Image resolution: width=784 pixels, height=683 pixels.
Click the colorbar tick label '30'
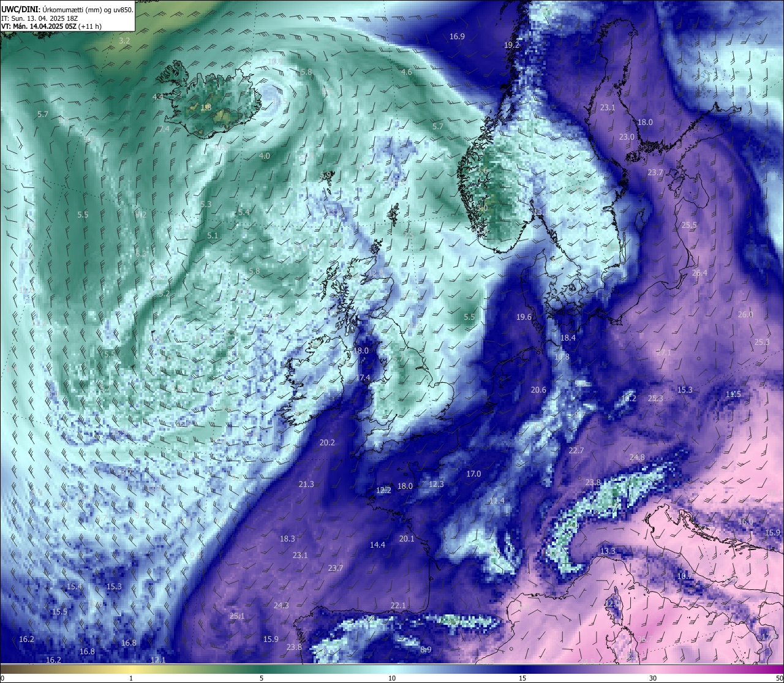point(653,678)
